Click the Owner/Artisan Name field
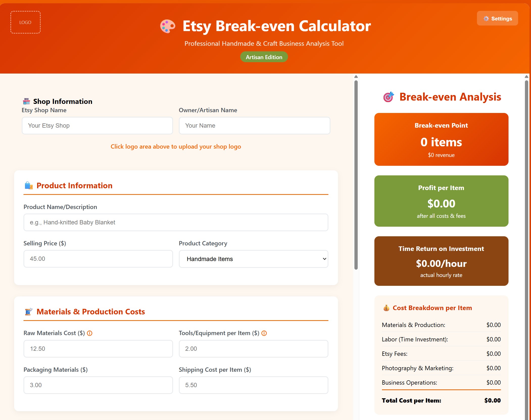This screenshot has height=420, width=531. pyautogui.click(x=254, y=126)
